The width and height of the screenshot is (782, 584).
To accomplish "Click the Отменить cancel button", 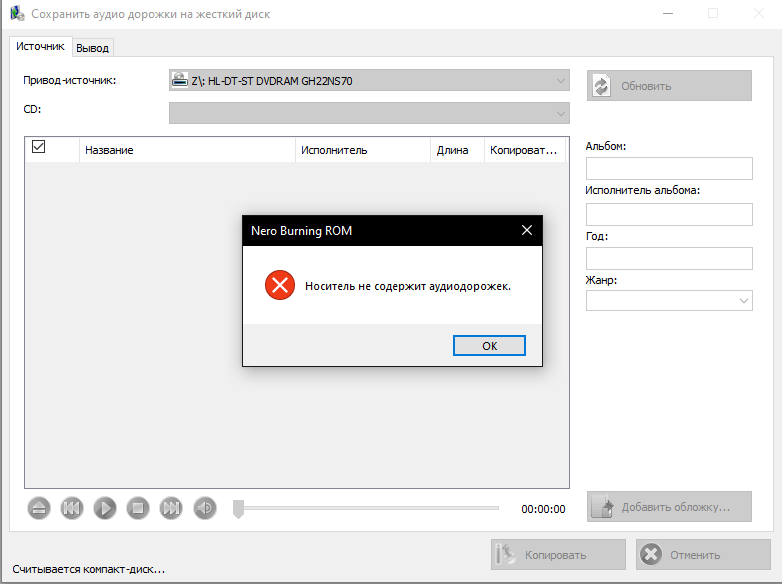I will (x=703, y=555).
